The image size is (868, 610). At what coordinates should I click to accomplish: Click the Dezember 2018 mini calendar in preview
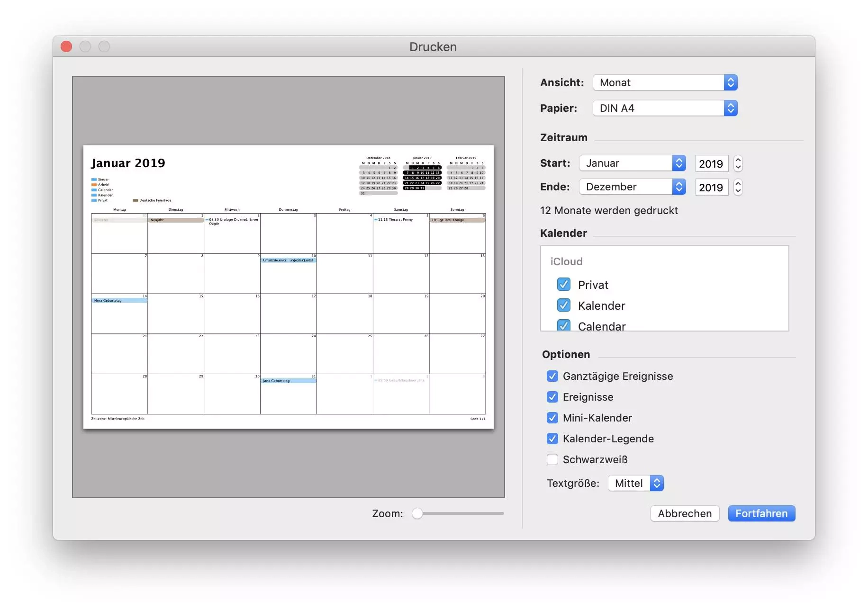378,175
